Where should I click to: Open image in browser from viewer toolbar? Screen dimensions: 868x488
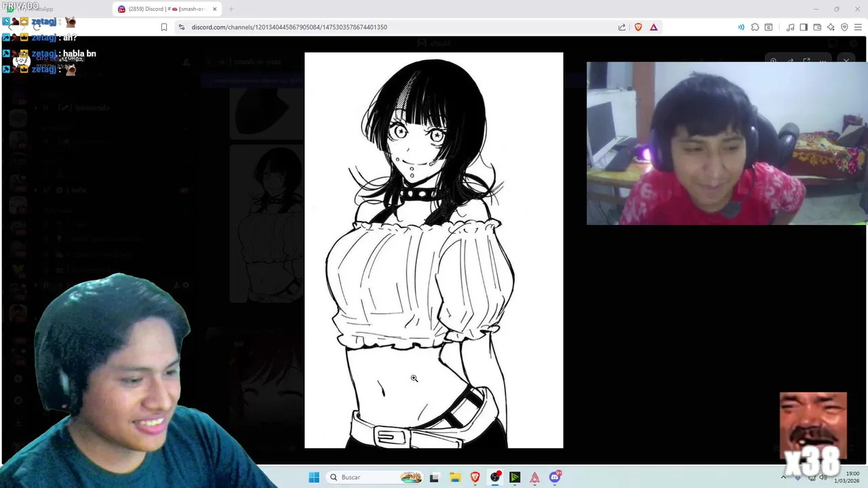click(806, 61)
